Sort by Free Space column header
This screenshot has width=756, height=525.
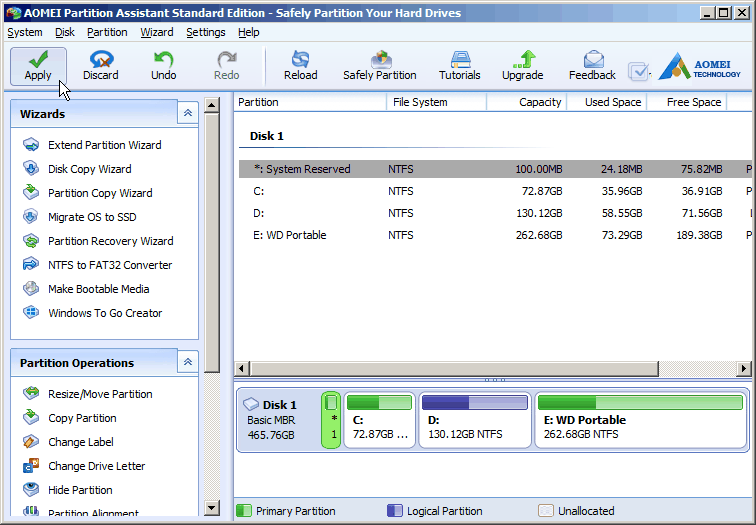click(687, 102)
